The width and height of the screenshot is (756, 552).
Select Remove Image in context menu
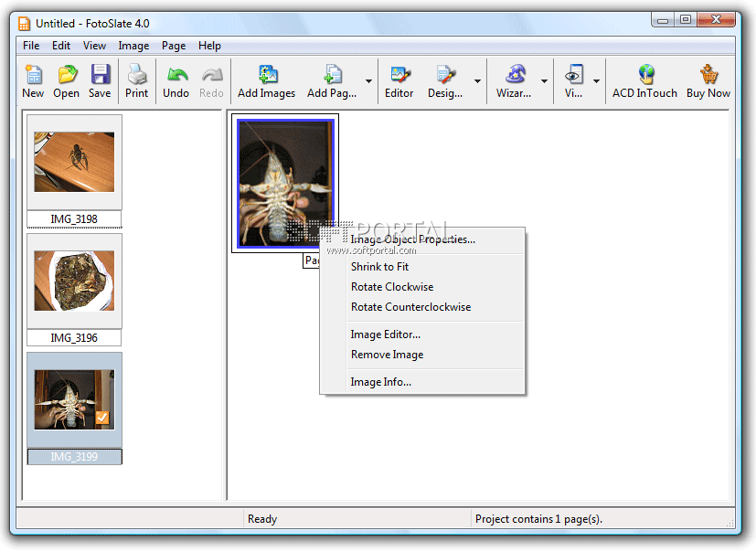[x=422, y=355]
